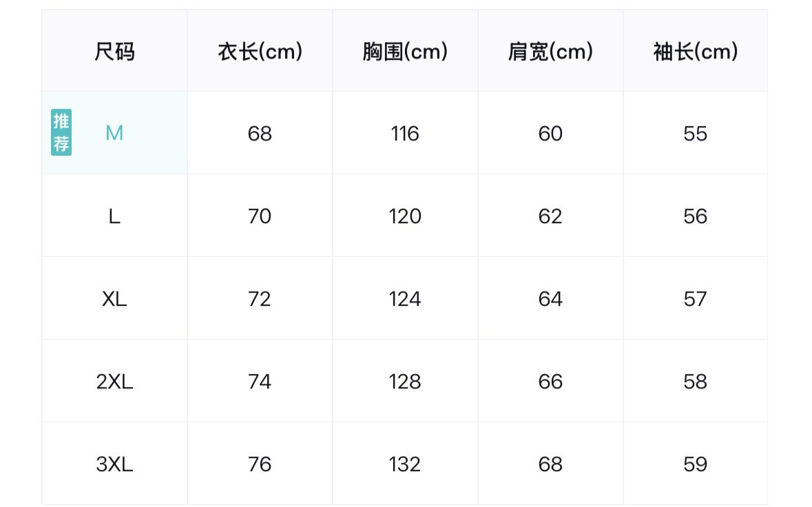This screenshot has width=812, height=507.
Task: Click the 胸围(cm) column header
Action: pyautogui.click(x=405, y=51)
